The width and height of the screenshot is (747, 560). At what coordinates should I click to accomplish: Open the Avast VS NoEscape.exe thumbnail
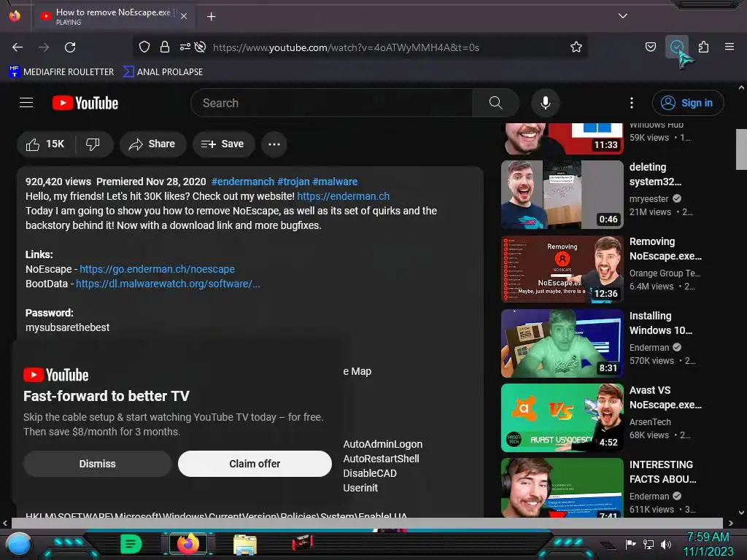coord(562,418)
